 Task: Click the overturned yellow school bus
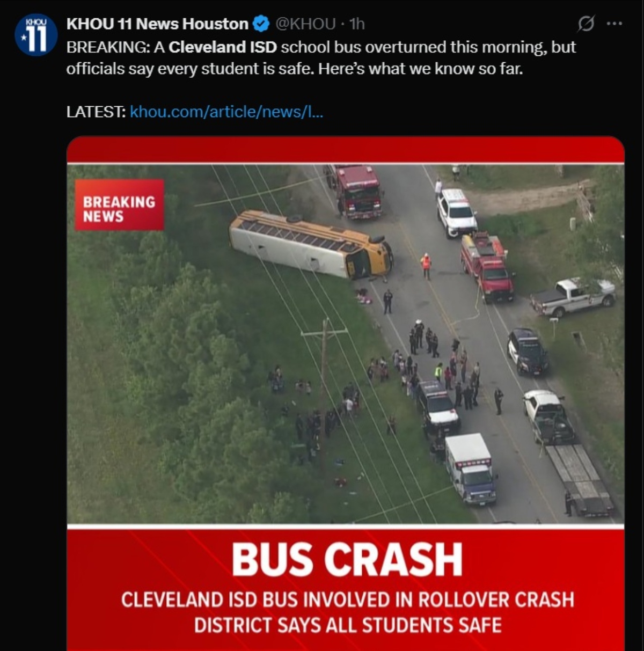(x=311, y=245)
